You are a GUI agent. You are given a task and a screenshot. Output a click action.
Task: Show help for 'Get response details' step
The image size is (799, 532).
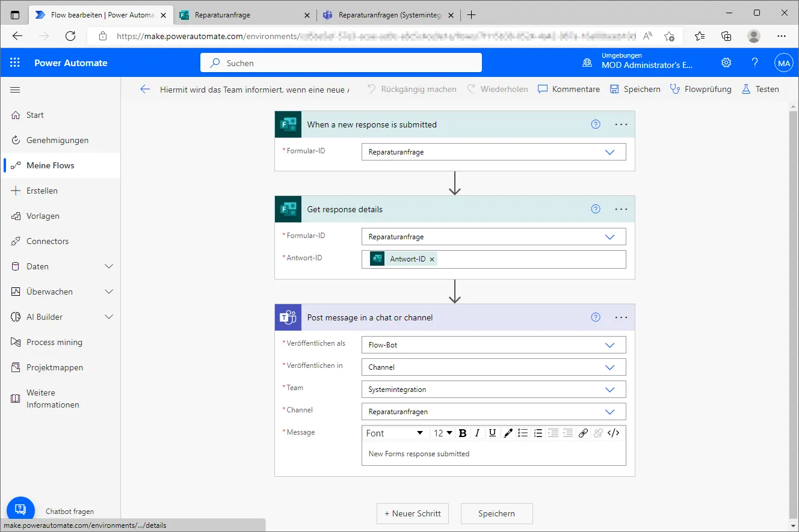(596, 209)
